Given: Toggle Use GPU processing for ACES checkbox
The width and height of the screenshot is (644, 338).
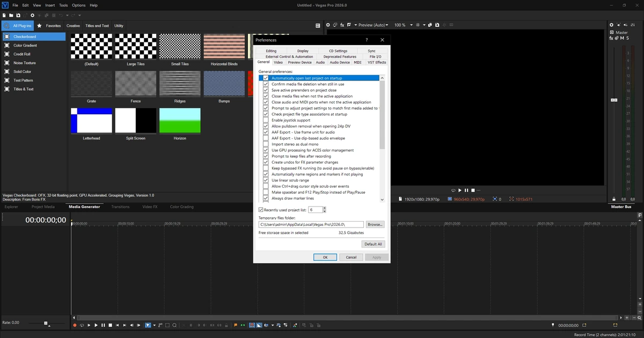Looking at the screenshot, I should [266, 150].
